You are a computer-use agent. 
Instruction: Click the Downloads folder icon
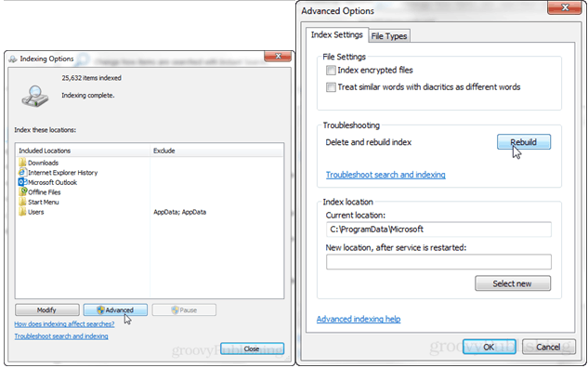(x=22, y=163)
